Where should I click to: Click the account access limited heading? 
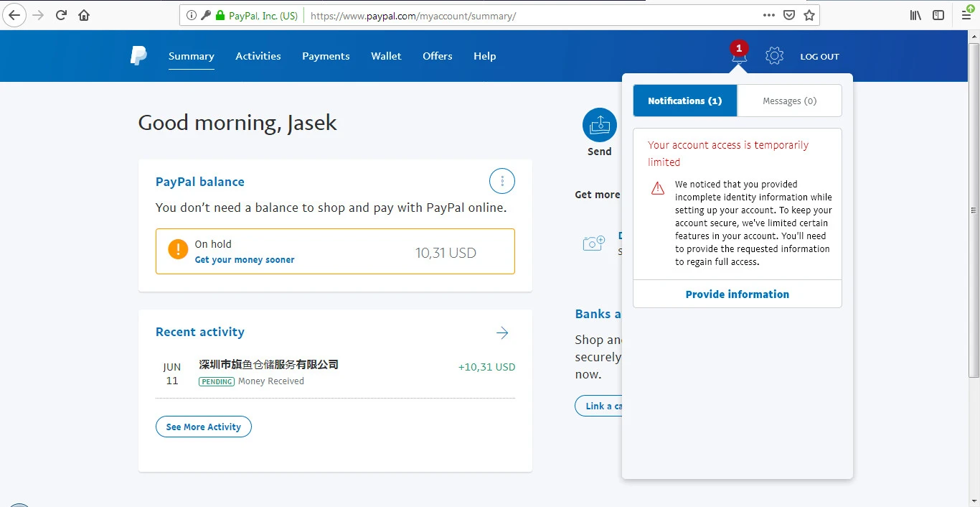(x=728, y=154)
